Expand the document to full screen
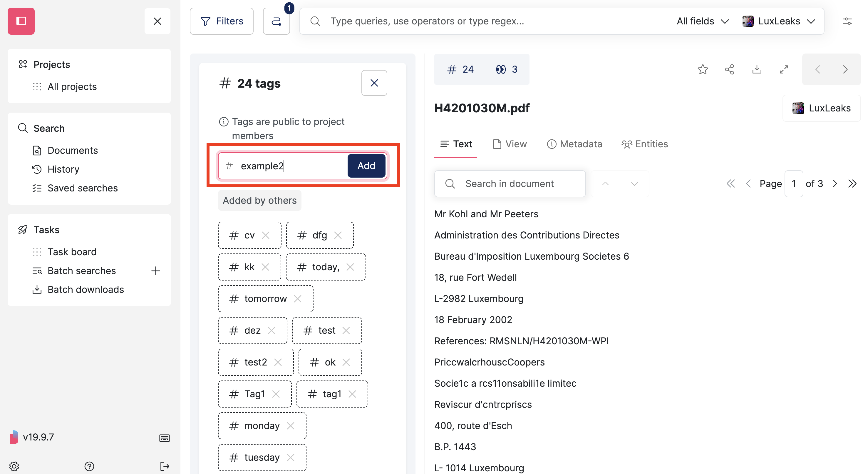The height and width of the screenshot is (474, 868). (784, 69)
